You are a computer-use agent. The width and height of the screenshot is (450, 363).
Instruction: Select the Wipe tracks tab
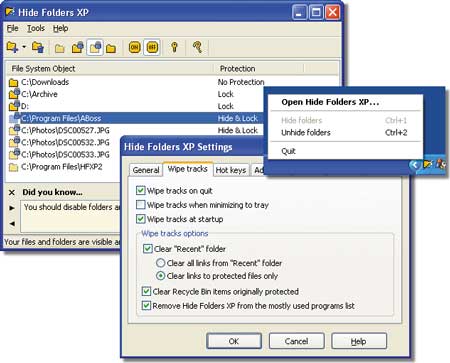click(187, 169)
